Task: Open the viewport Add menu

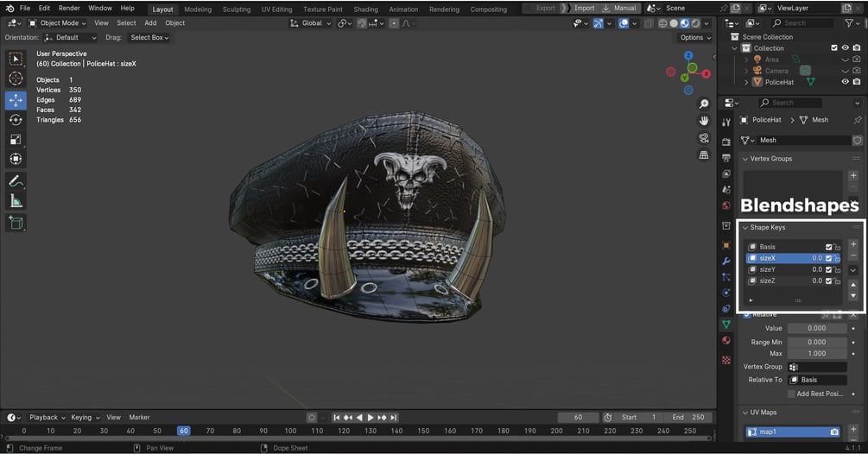Action: (150, 23)
